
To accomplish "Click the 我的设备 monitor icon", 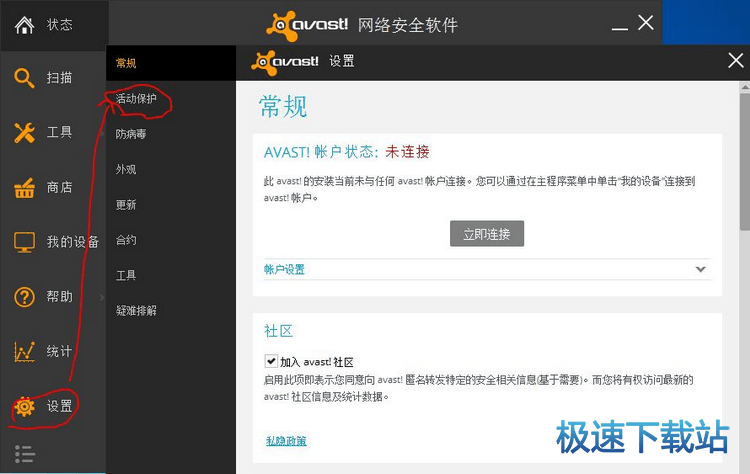I will pyautogui.click(x=24, y=242).
